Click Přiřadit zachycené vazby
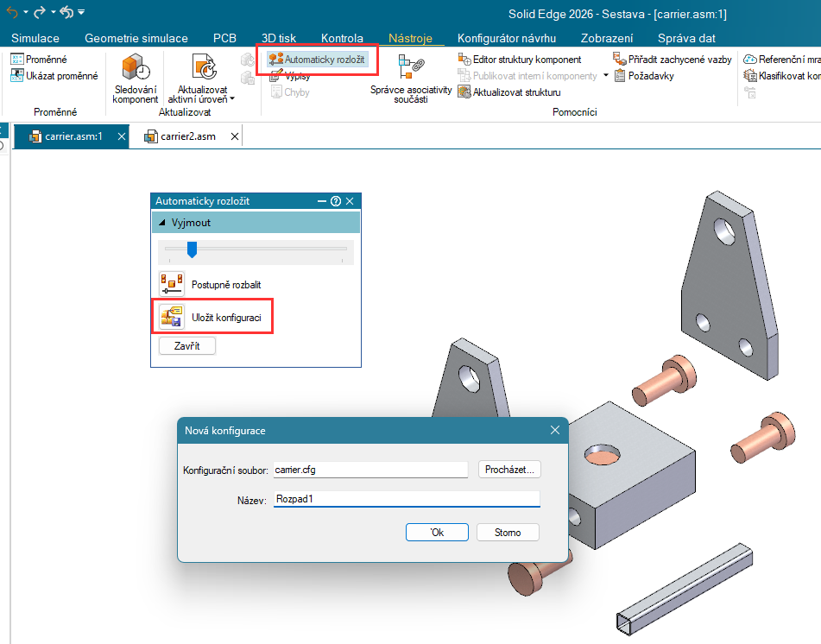The image size is (821, 644). (x=621, y=60)
